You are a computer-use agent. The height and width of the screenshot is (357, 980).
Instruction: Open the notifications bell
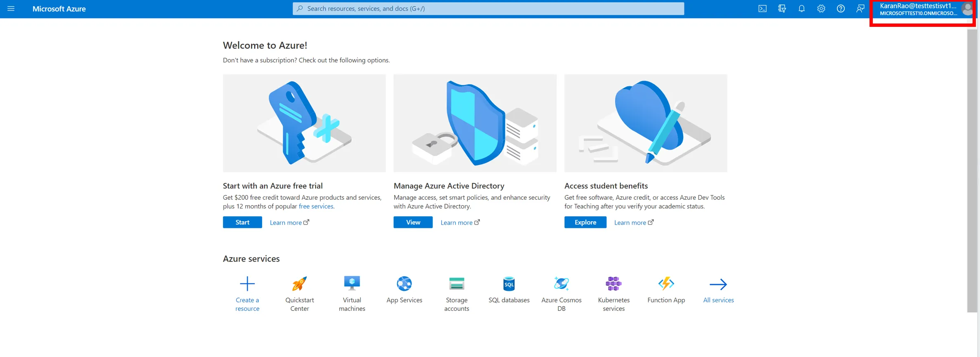(x=801, y=9)
